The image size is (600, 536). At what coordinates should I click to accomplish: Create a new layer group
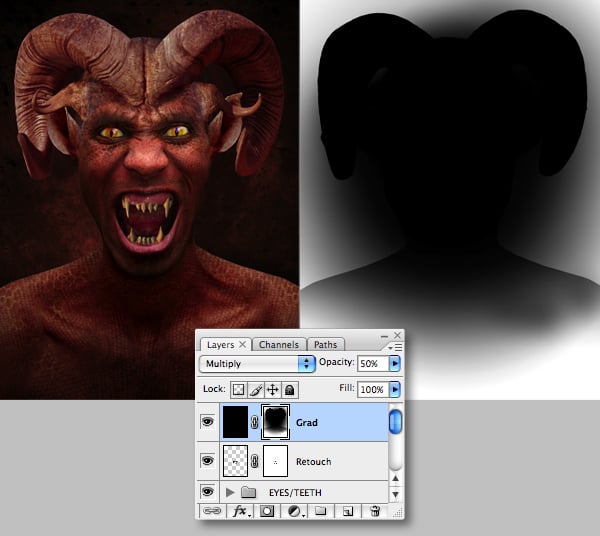321,511
